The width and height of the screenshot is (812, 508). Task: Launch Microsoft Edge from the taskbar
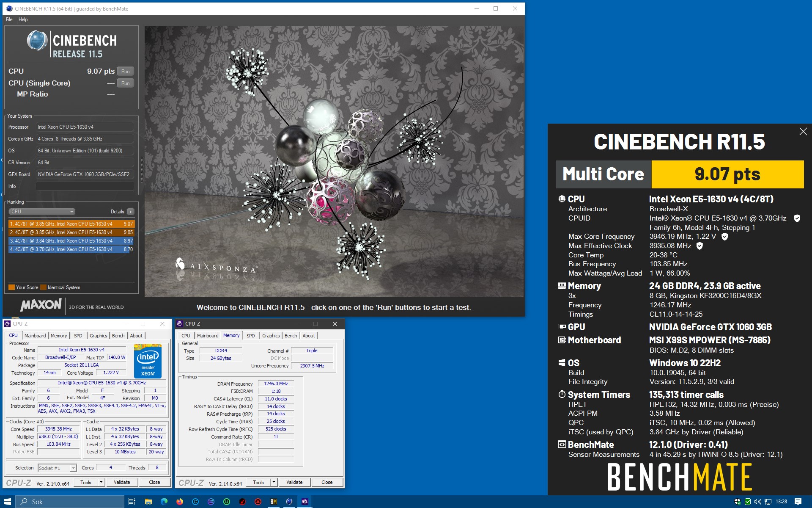(164, 502)
